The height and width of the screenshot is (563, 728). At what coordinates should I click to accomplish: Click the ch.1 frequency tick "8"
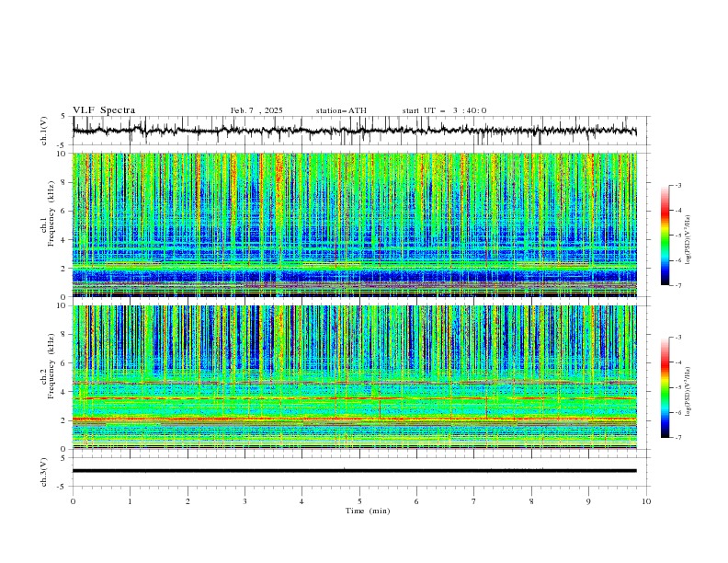63,182
